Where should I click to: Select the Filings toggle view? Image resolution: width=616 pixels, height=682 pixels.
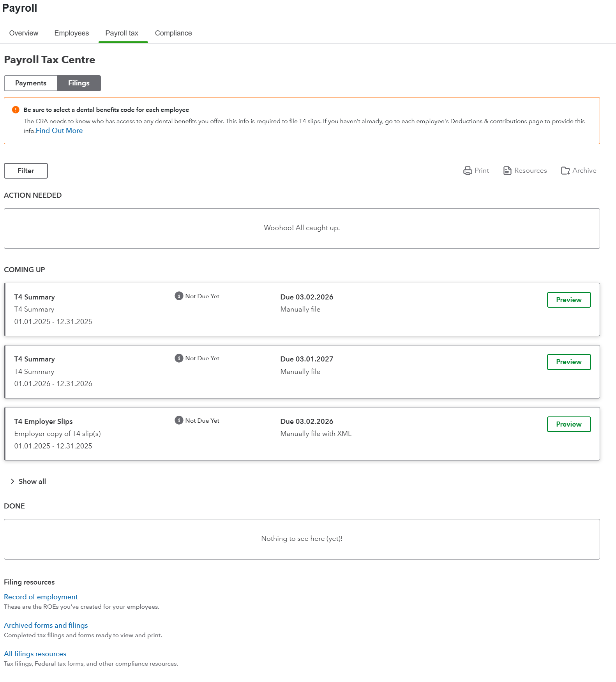(79, 83)
